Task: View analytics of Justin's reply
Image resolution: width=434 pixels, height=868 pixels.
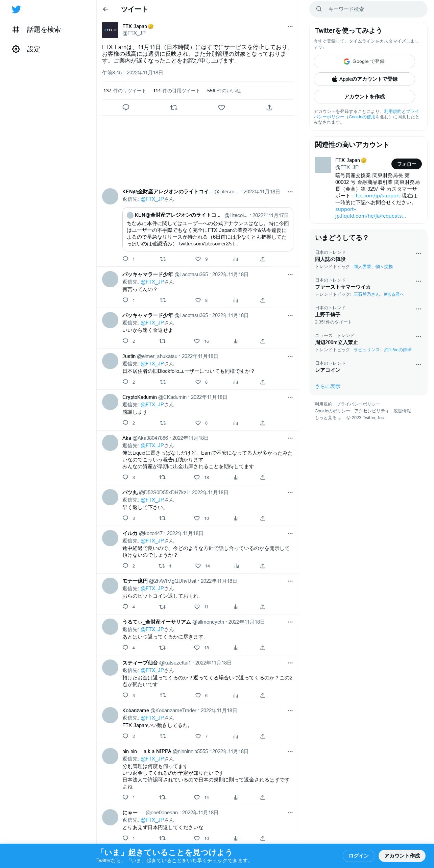Action: tap(236, 382)
